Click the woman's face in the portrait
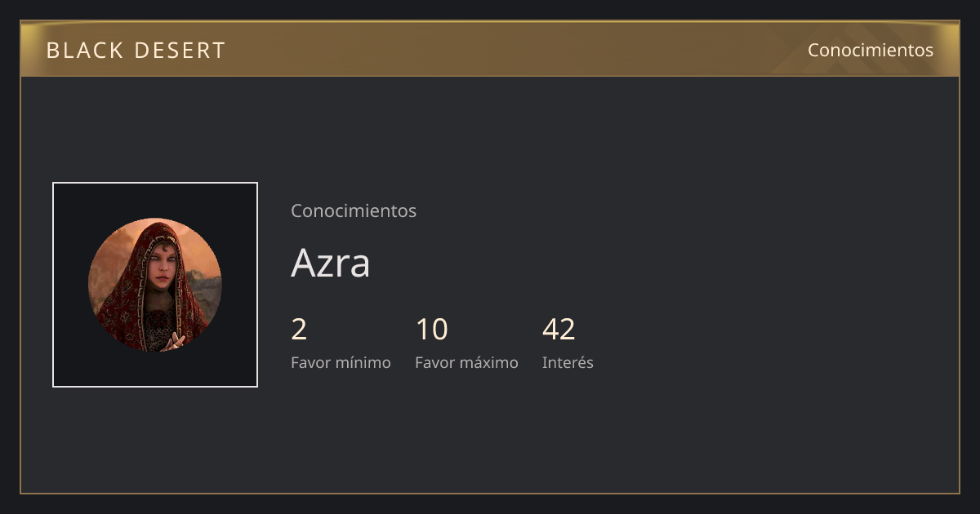 [163, 265]
